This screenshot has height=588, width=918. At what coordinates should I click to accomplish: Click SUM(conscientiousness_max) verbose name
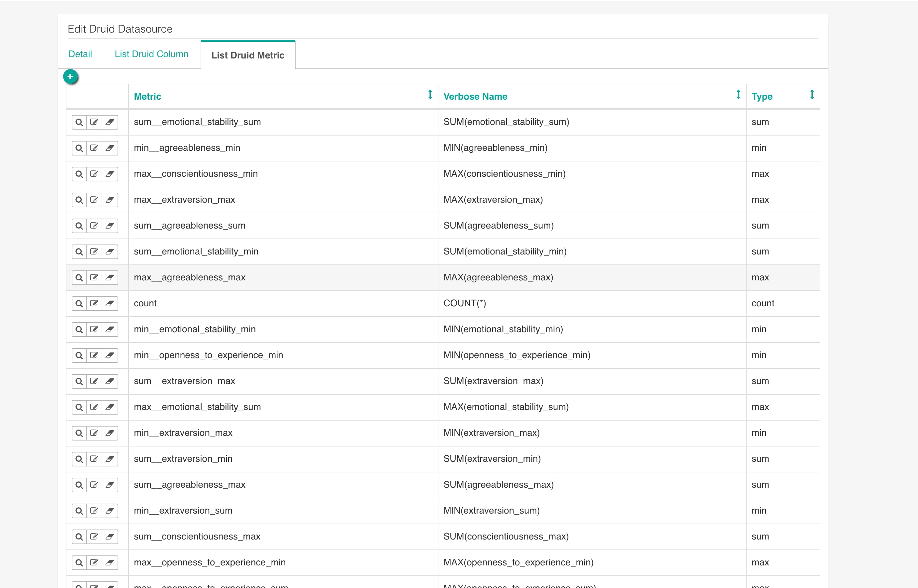(x=506, y=537)
